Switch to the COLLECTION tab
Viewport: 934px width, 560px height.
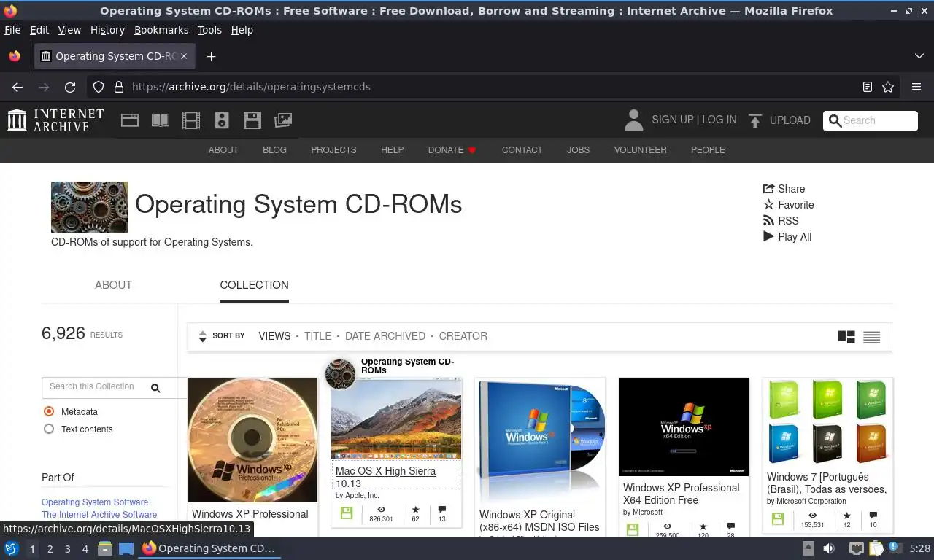click(x=254, y=285)
